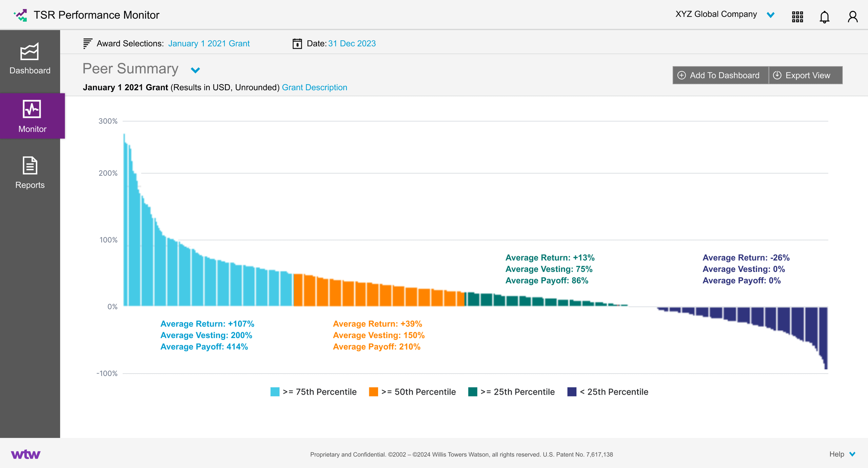Image resolution: width=868 pixels, height=468 pixels.
Task: Click the calendar icon beside Date
Action: (x=297, y=43)
